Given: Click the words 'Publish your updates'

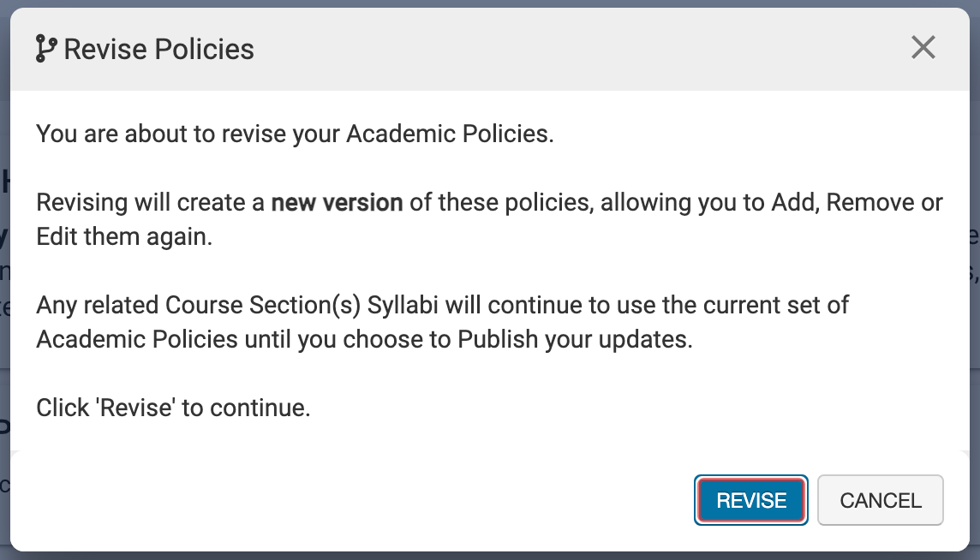Looking at the screenshot, I should (574, 340).
